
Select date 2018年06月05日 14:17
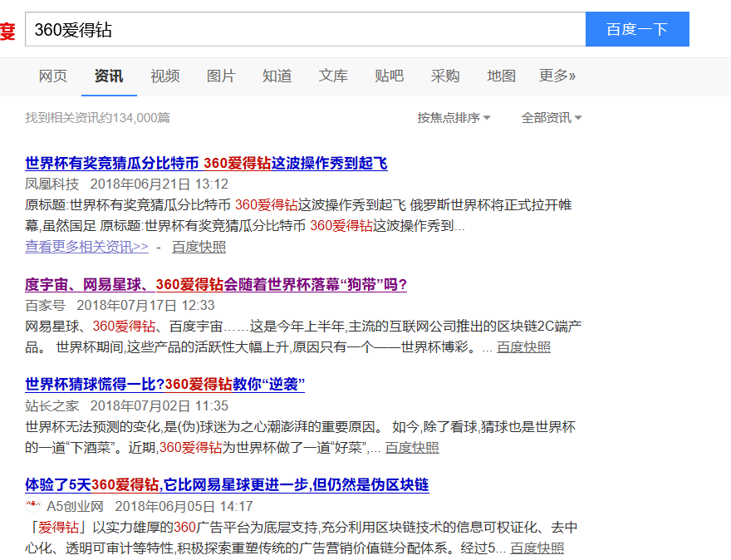pos(184,506)
